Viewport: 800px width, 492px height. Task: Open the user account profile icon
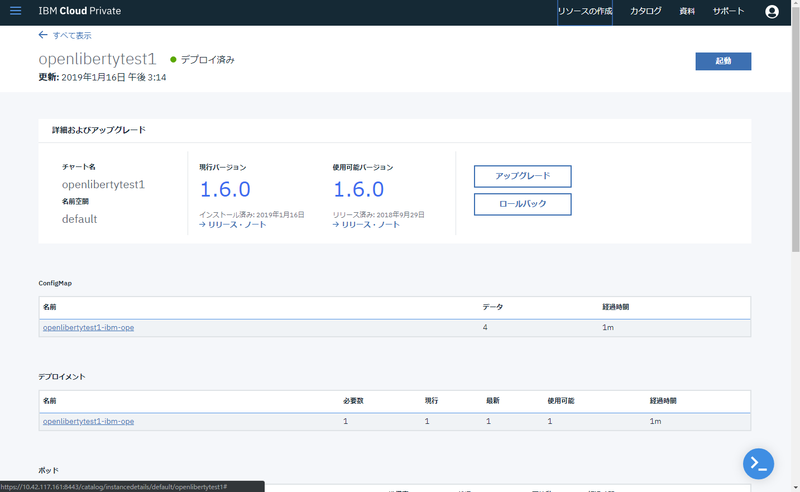(x=771, y=11)
